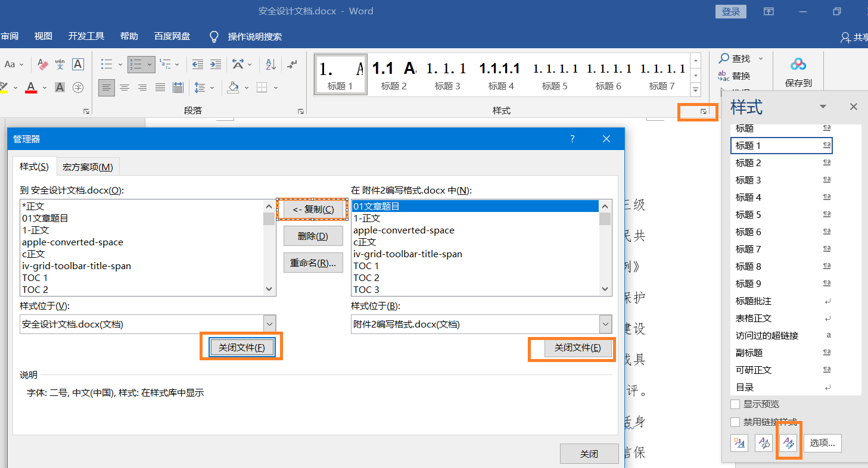Apply Character Border to text
Screen dimensions: 868x468
click(78, 64)
